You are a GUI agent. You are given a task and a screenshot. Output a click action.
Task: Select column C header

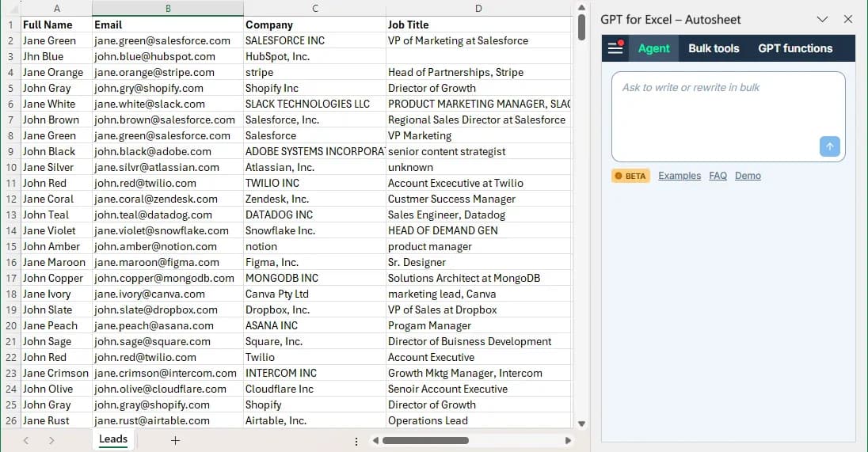(314, 8)
